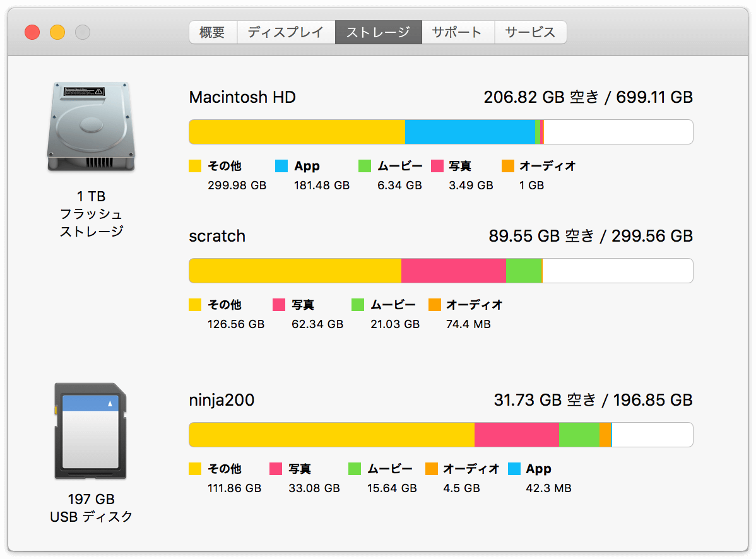756x559 pixels.
Task: Click Macintosh HD's orange オーディオ swatch
Action: [x=508, y=166]
